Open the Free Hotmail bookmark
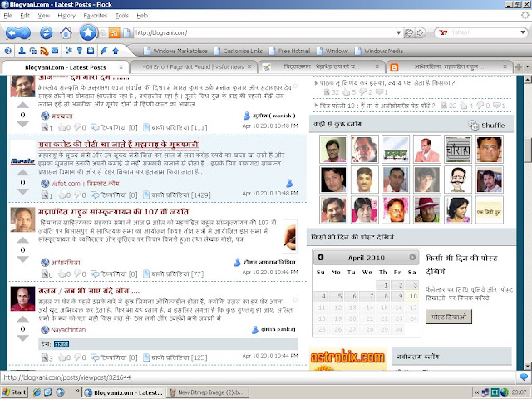The height and width of the screenshot is (399, 532). click(x=290, y=51)
